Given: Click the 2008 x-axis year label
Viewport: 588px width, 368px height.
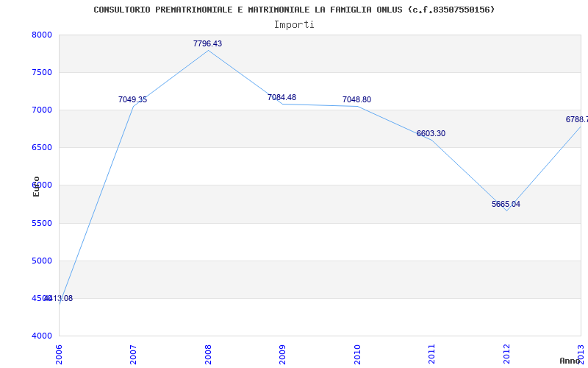Looking at the screenshot, I should [x=208, y=354].
